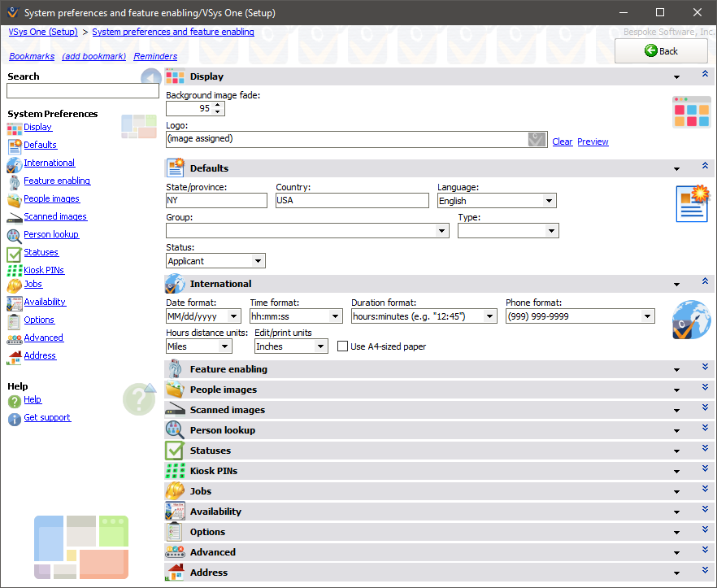Select the Statuses green checkmark icon
This screenshot has height=588, width=717.
(15, 252)
